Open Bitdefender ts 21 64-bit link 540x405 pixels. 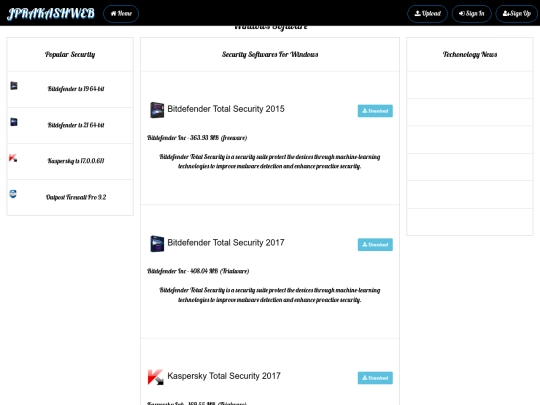[x=76, y=125]
